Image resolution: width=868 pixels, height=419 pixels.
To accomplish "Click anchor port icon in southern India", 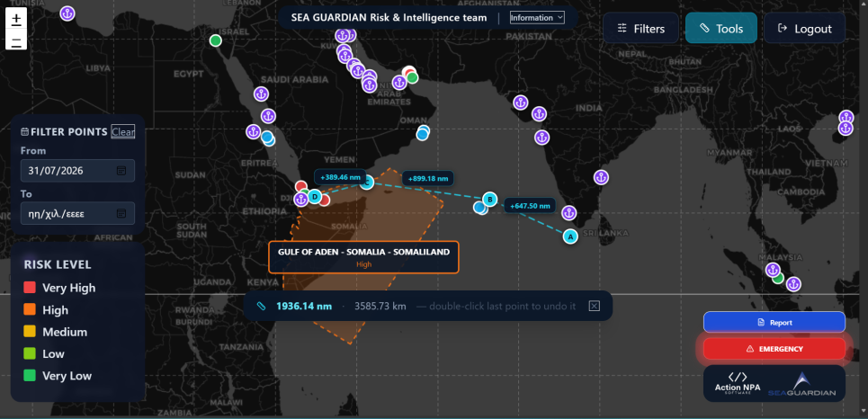I will coord(568,212).
